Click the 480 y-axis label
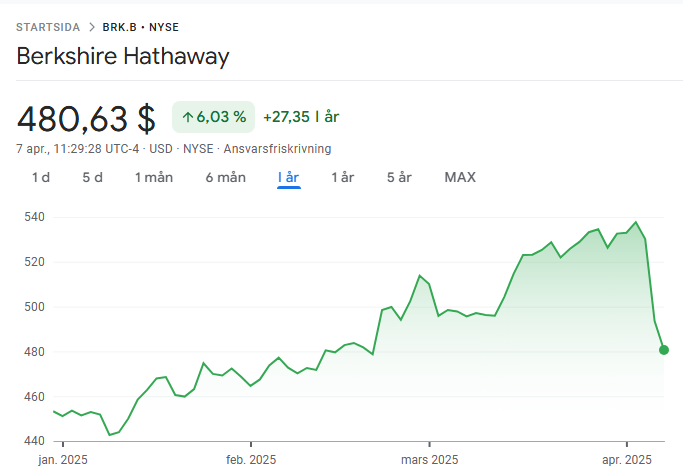The image size is (683, 476). (34, 351)
